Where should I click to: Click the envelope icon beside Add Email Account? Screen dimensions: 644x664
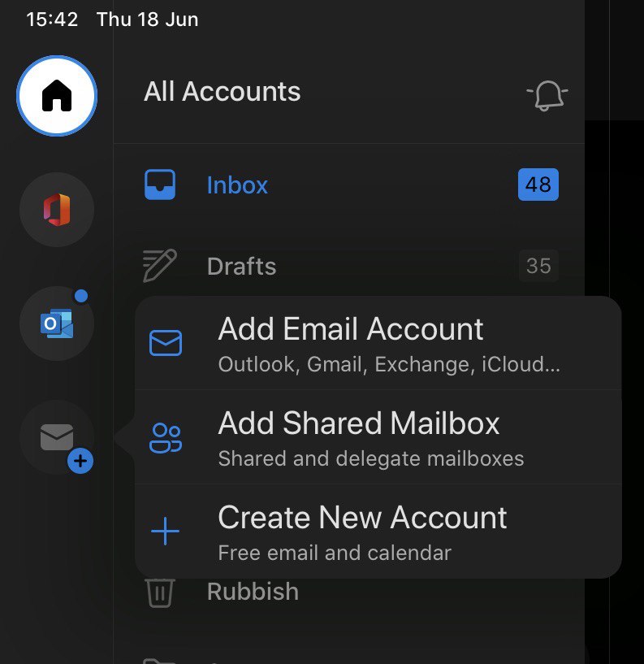pos(166,343)
